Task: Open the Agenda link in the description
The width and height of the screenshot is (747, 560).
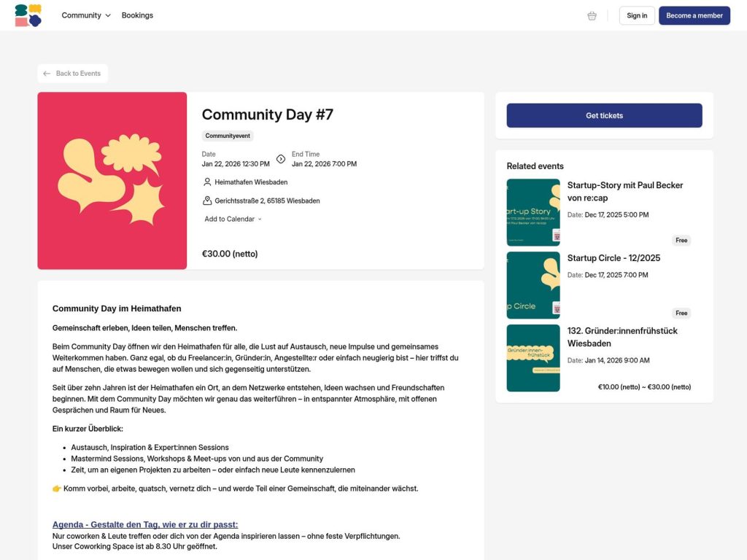Action: (145, 524)
